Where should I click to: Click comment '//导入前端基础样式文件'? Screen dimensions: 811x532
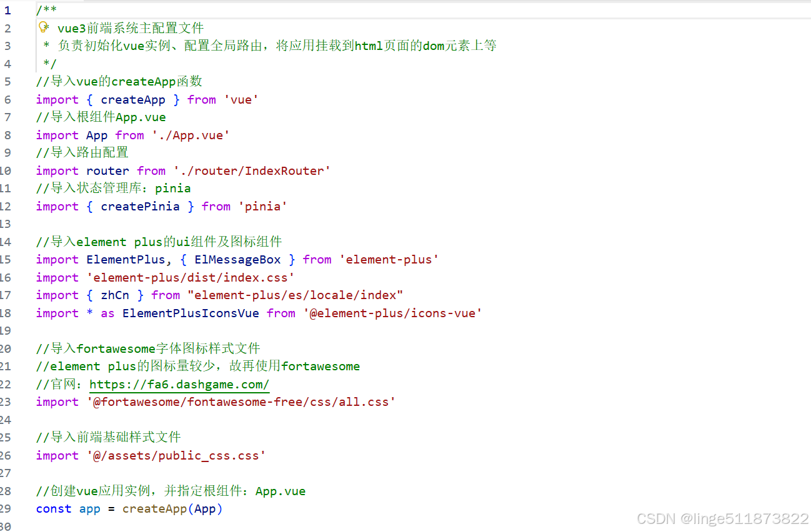(x=109, y=437)
